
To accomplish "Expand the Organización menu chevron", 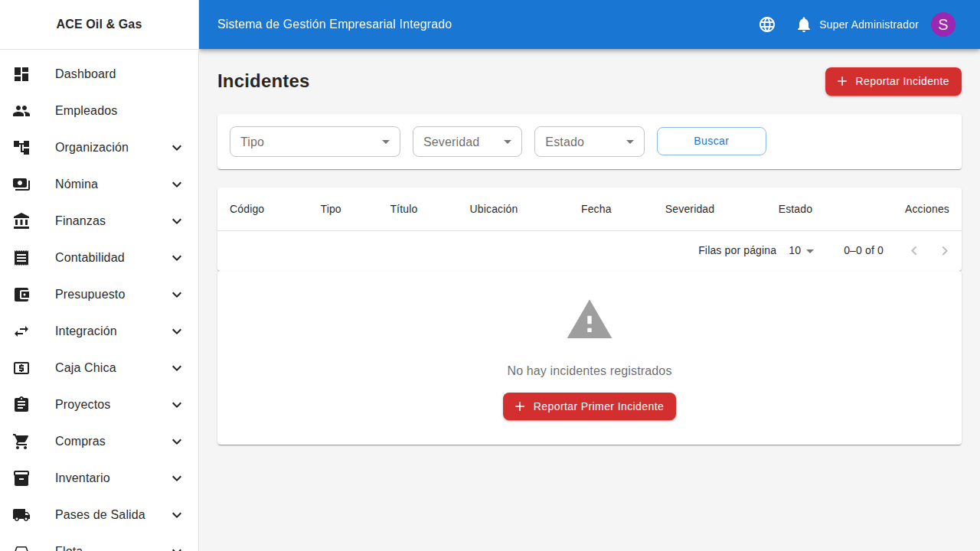I will click(177, 148).
